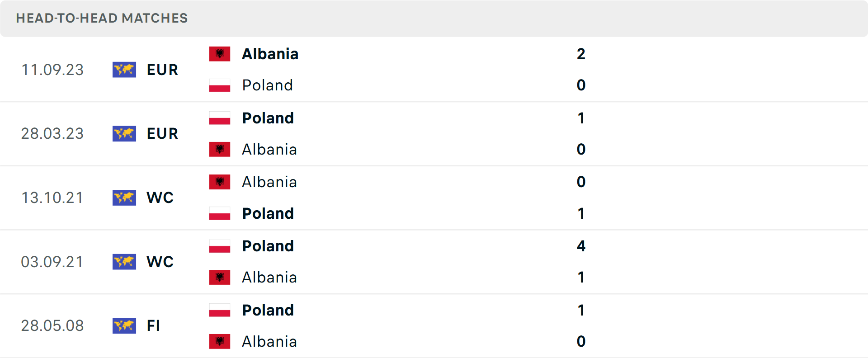Click the WC label for the 03.09.21 match
The height and width of the screenshot is (358, 868).
tap(160, 262)
